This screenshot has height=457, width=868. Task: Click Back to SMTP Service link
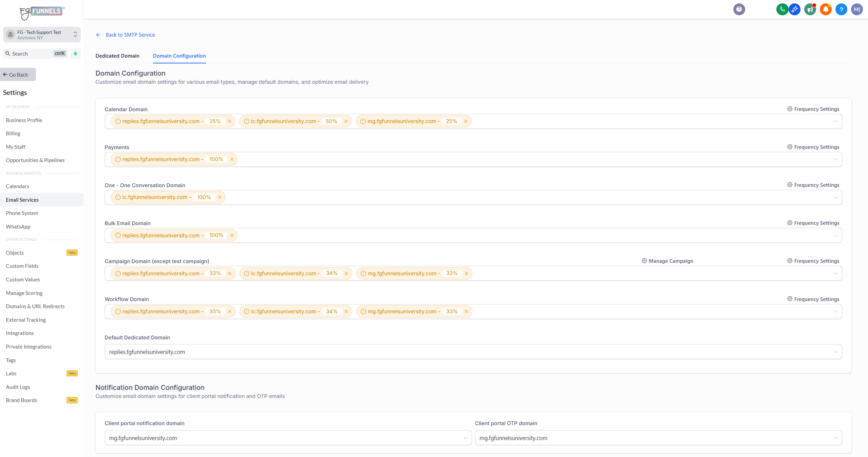pos(130,35)
